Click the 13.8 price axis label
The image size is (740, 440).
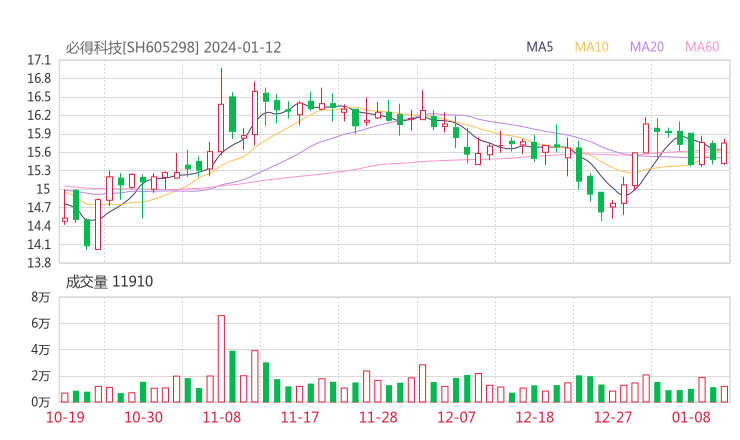click(x=39, y=263)
